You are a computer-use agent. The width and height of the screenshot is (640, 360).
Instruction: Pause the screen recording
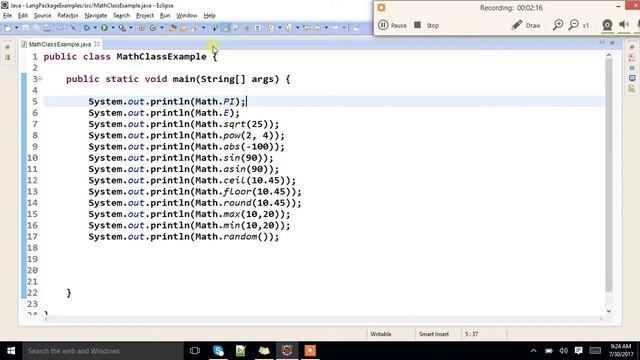point(392,25)
